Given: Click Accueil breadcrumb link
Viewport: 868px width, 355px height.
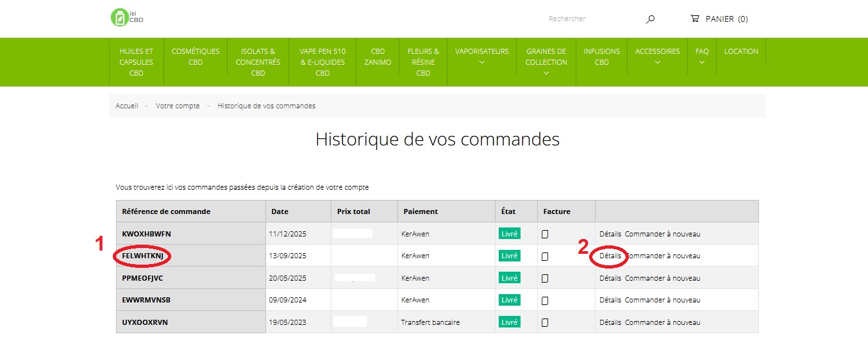Looking at the screenshot, I should [x=127, y=106].
